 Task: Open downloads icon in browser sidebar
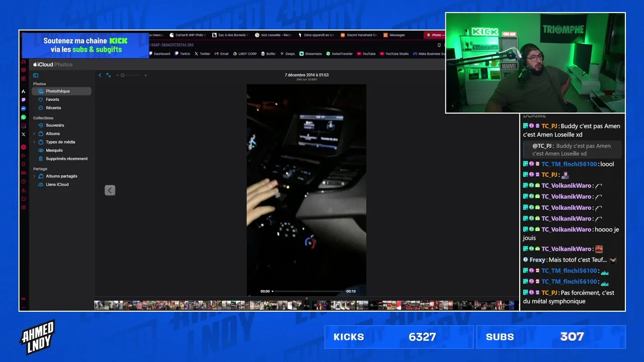(x=24, y=190)
